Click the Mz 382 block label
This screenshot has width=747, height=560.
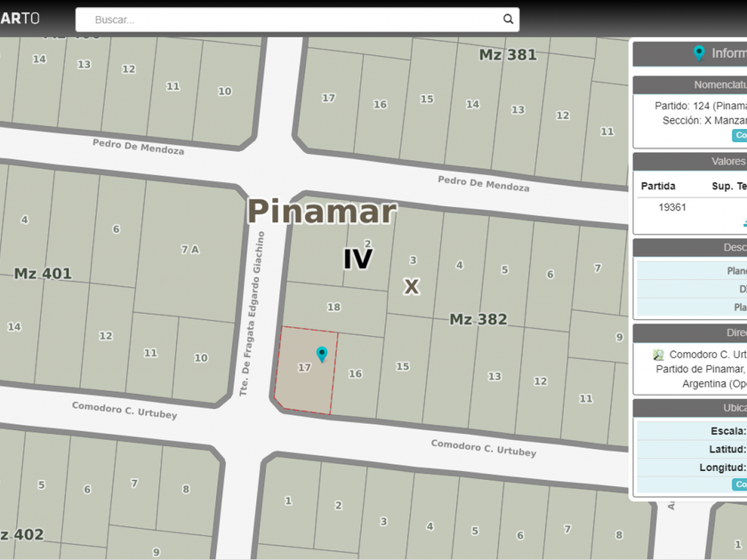coord(478,319)
